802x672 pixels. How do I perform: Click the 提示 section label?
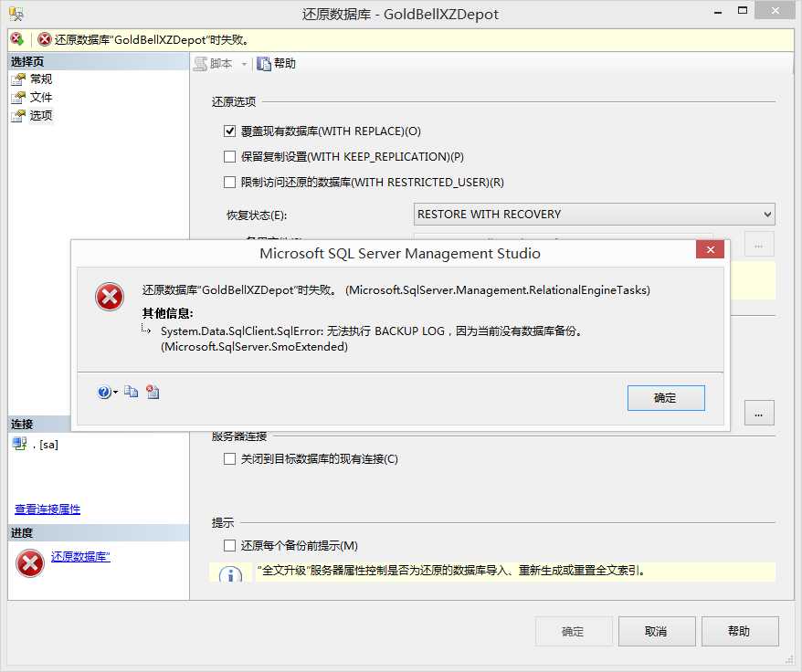223,522
